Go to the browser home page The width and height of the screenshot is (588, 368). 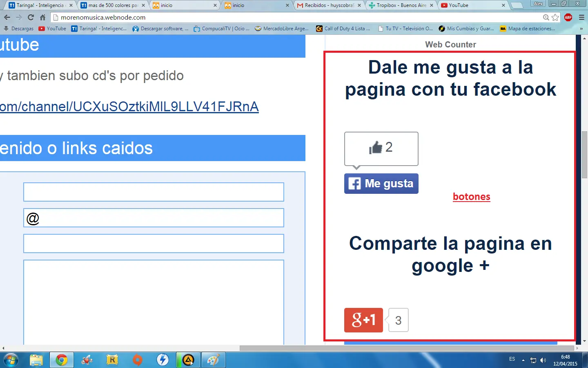coord(42,18)
